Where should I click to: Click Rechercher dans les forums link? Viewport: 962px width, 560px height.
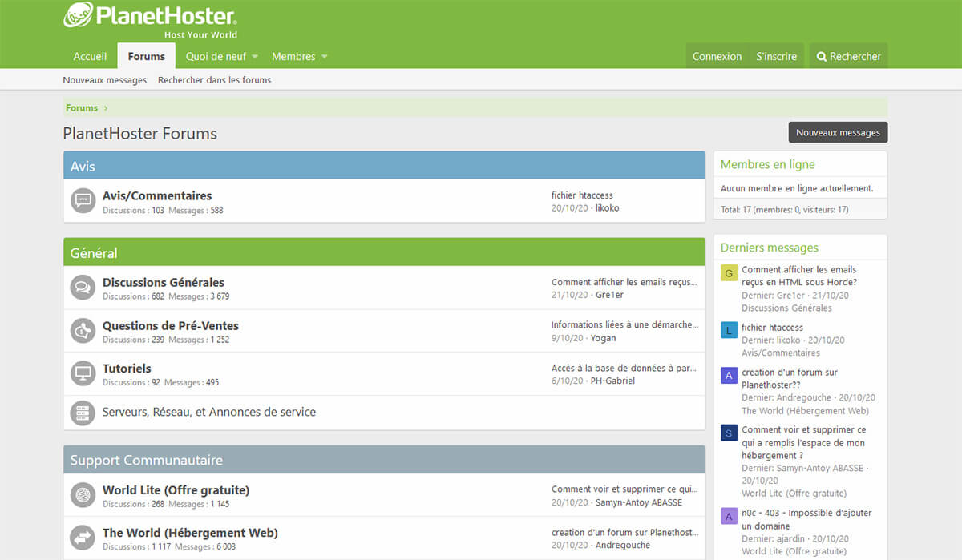click(x=214, y=80)
